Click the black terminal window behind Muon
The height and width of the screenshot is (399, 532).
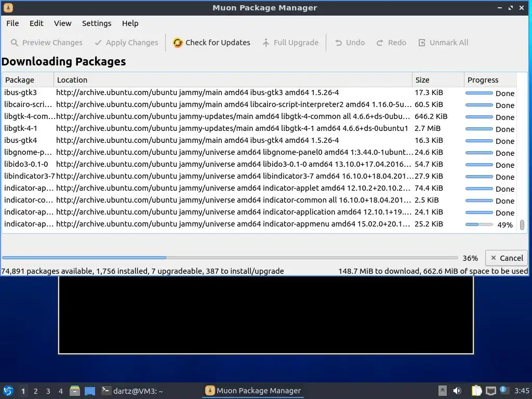[266, 315]
